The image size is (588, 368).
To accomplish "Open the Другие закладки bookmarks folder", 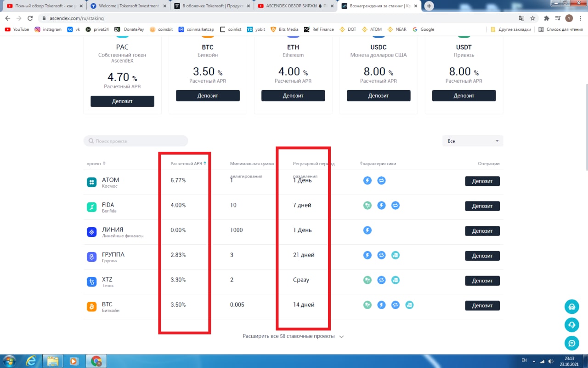I will click(x=510, y=29).
